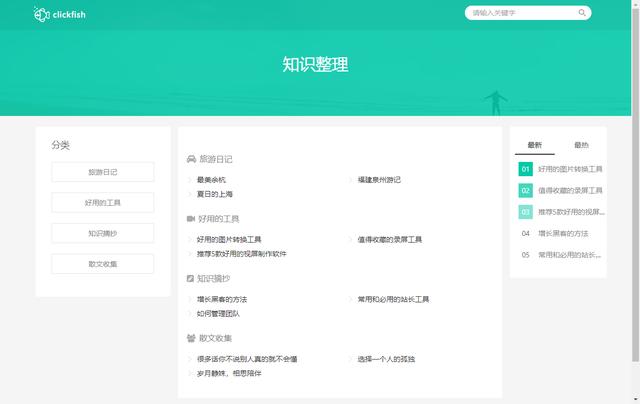
Task: Open article 岁月静姝，相思陪伴
Action: [x=229, y=373]
